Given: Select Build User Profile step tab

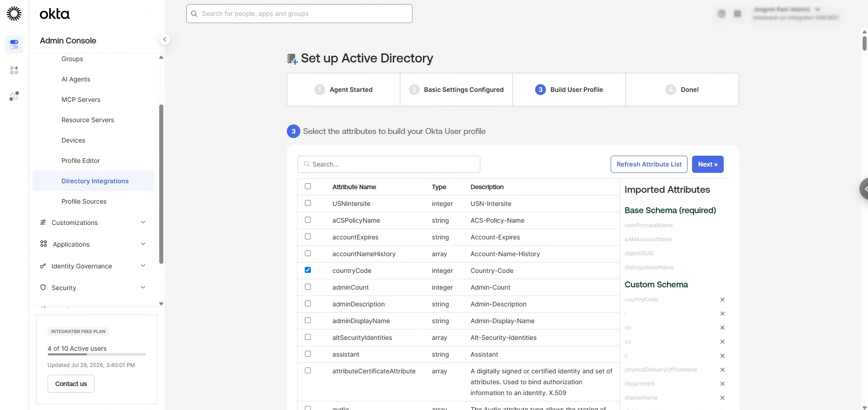Looking at the screenshot, I should (x=569, y=90).
